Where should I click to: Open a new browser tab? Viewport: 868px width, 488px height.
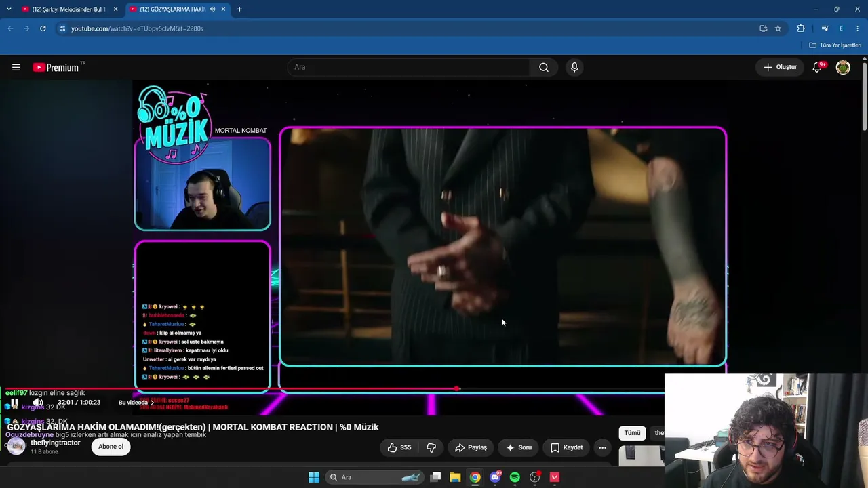pos(239,9)
